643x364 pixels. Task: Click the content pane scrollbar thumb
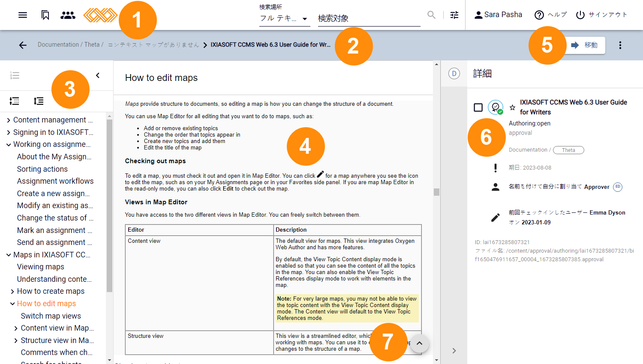[436, 192]
